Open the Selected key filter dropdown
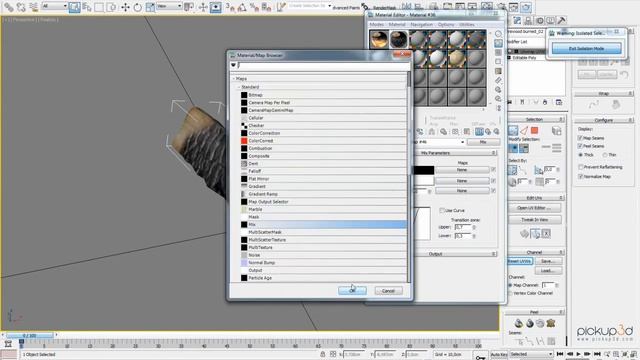Screen dimensions: 640x360 [531, 354]
